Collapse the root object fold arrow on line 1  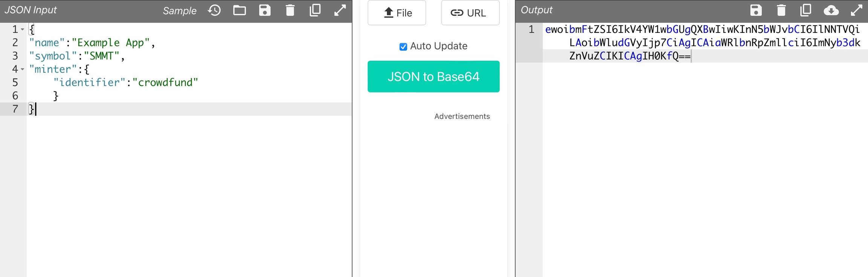[x=23, y=29]
